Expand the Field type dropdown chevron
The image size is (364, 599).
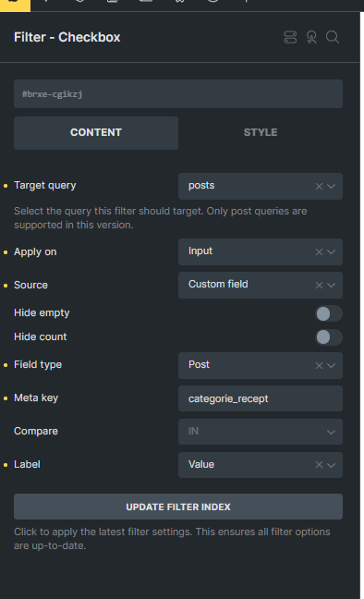point(331,365)
